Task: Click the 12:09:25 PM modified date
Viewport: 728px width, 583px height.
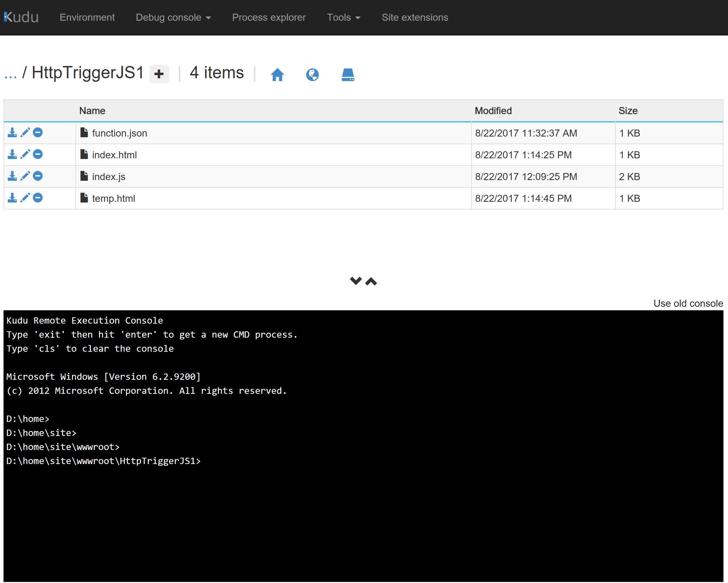Action: coord(526,177)
